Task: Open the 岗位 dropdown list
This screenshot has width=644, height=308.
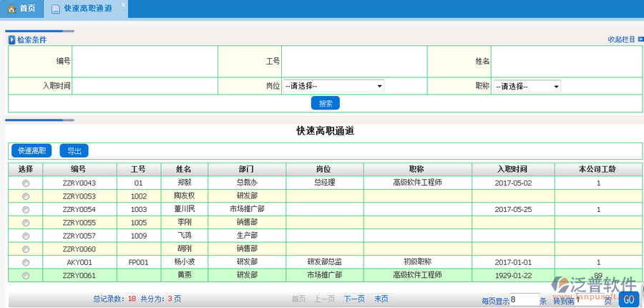Action: click(333, 86)
